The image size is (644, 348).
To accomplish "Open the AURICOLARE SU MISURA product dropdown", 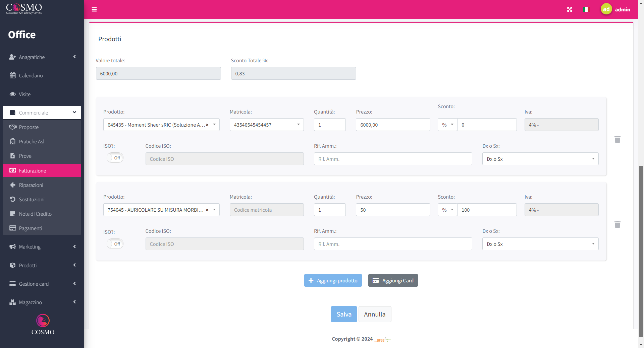I will pyautogui.click(x=161, y=210).
